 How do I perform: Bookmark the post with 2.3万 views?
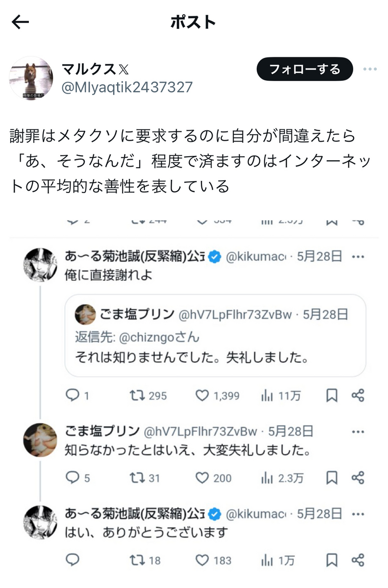coord(332,477)
